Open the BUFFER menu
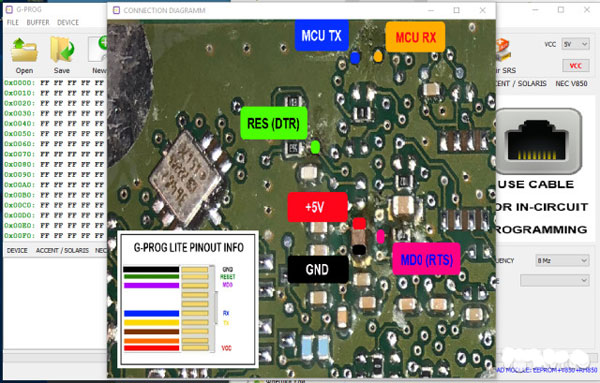 [38, 23]
